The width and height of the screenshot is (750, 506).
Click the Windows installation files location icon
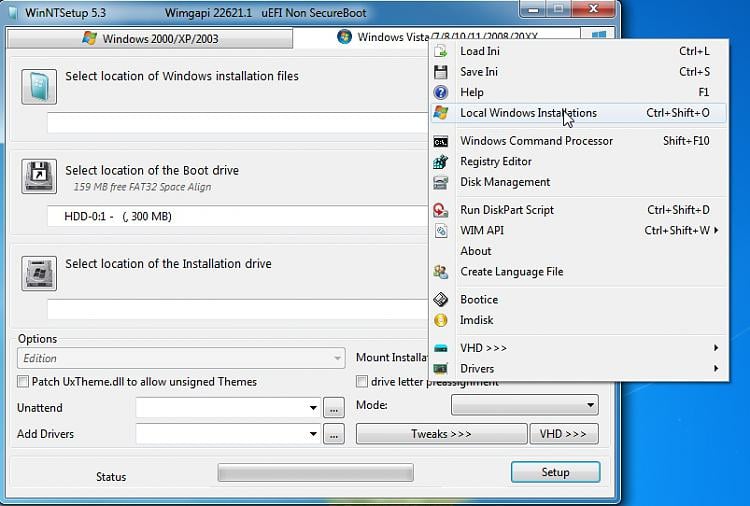coord(39,87)
